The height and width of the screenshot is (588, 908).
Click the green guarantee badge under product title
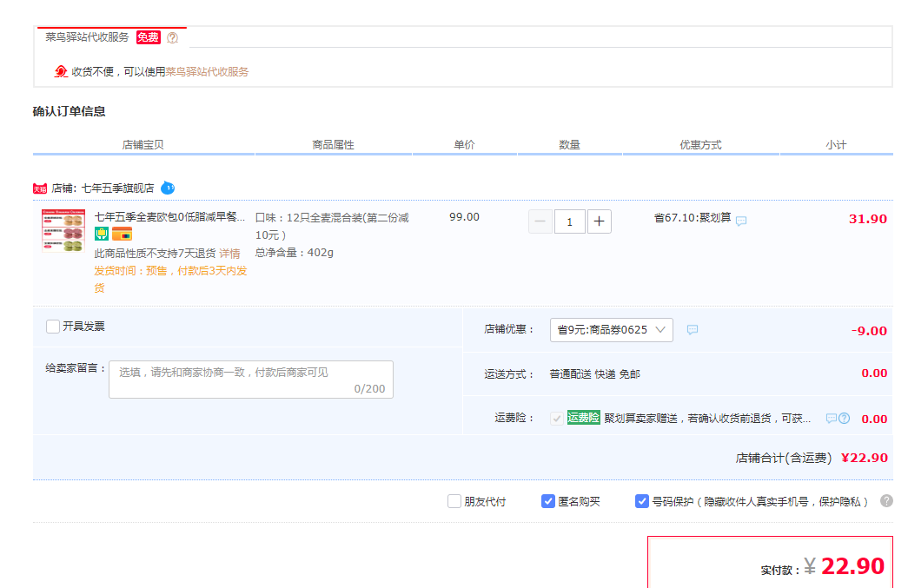pos(102,234)
